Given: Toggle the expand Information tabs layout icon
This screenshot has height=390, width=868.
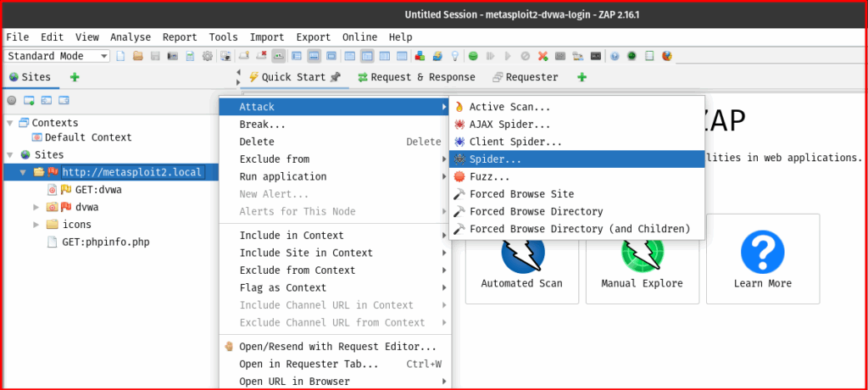Looking at the screenshot, I should point(314,56).
